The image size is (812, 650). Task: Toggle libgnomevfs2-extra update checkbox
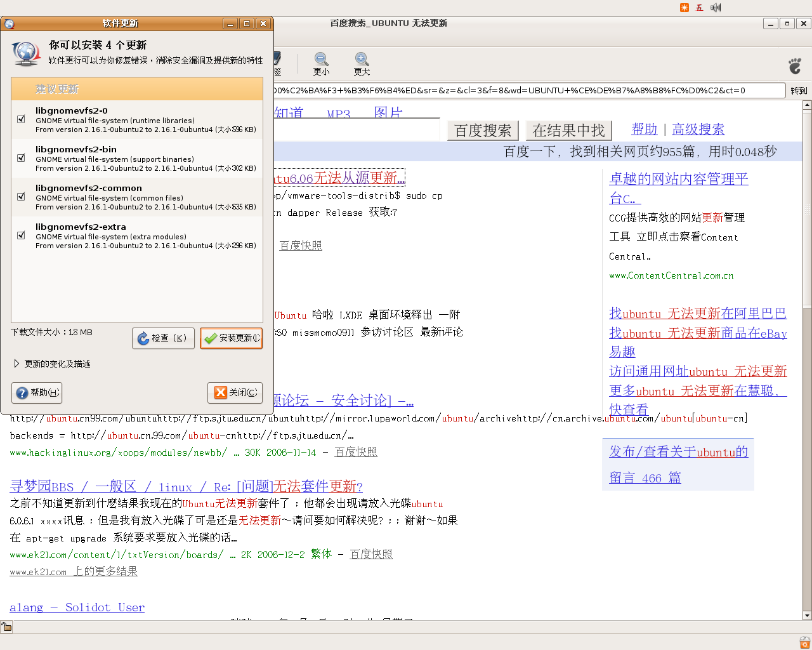pyautogui.click(x=21, y=235)
